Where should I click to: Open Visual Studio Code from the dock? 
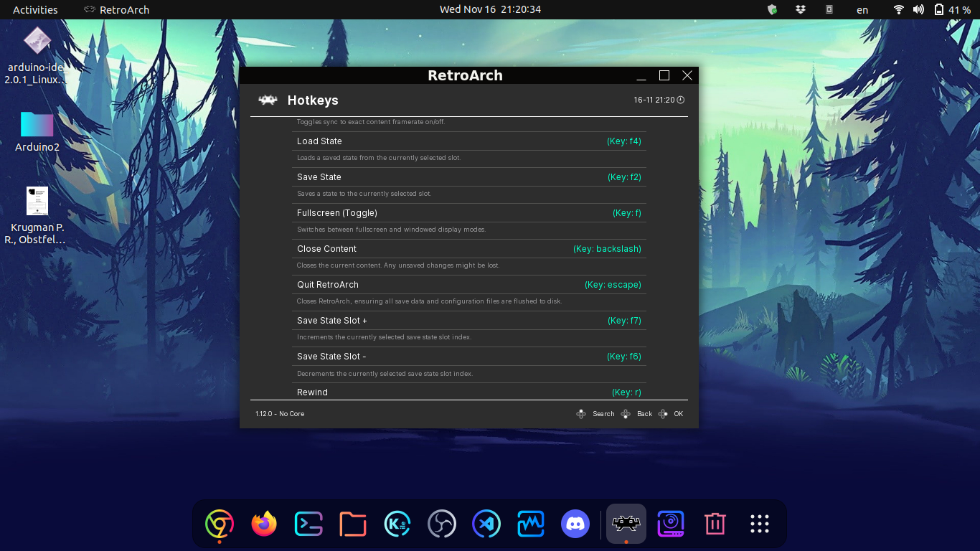click(486, 524)
